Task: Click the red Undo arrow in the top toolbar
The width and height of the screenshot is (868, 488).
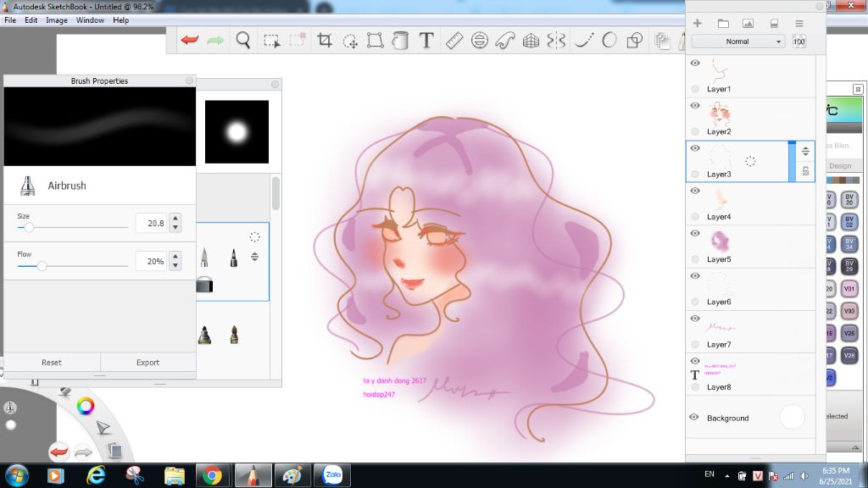Action: tap(189, 40)
